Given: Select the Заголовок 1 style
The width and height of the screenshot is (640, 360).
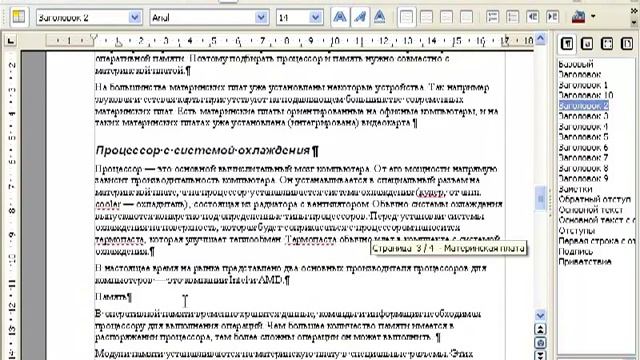Looking at the screenshot, I should (583, 85).
